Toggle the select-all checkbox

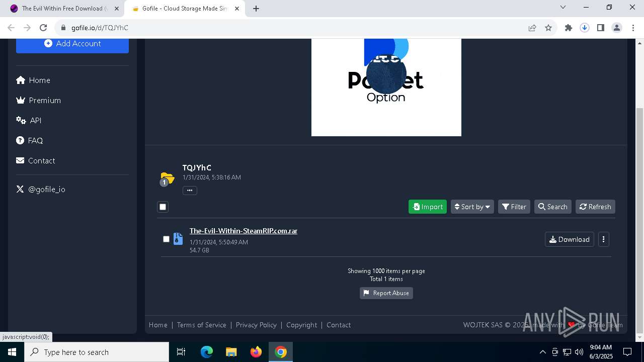coord(163,207)
